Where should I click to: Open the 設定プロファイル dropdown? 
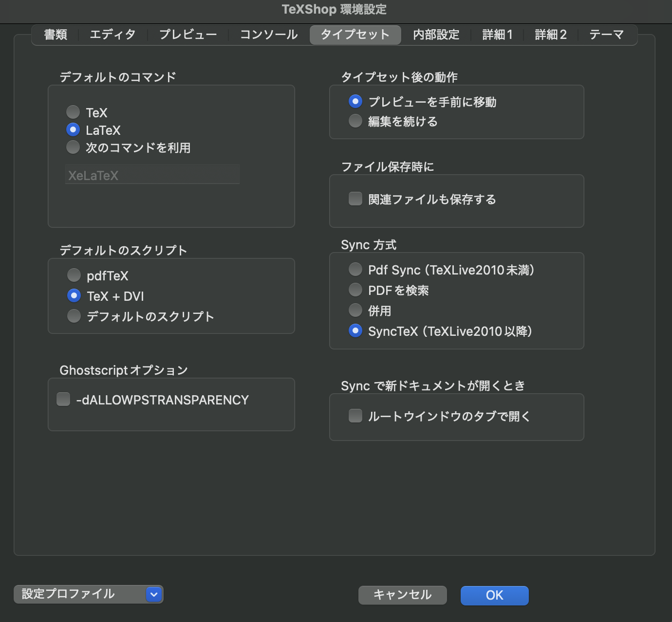(x=89, y=594)
